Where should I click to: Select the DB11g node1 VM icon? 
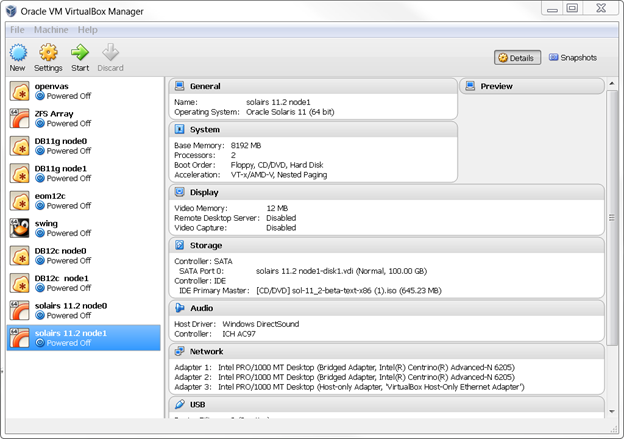tap(20, 174)
